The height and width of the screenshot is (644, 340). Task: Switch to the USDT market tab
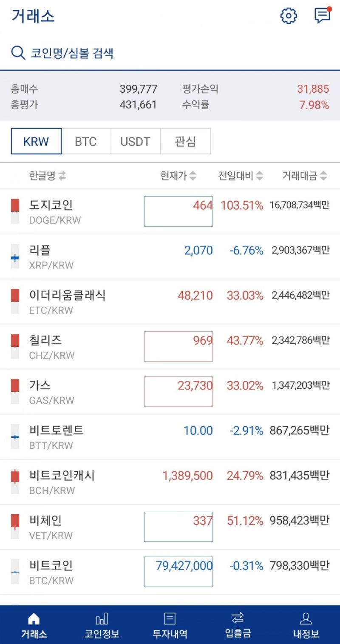click(x=136, y=141)
